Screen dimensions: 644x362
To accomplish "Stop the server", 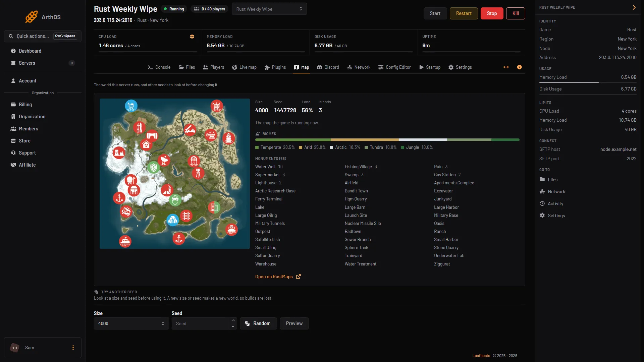I will (x=492, y=13).
